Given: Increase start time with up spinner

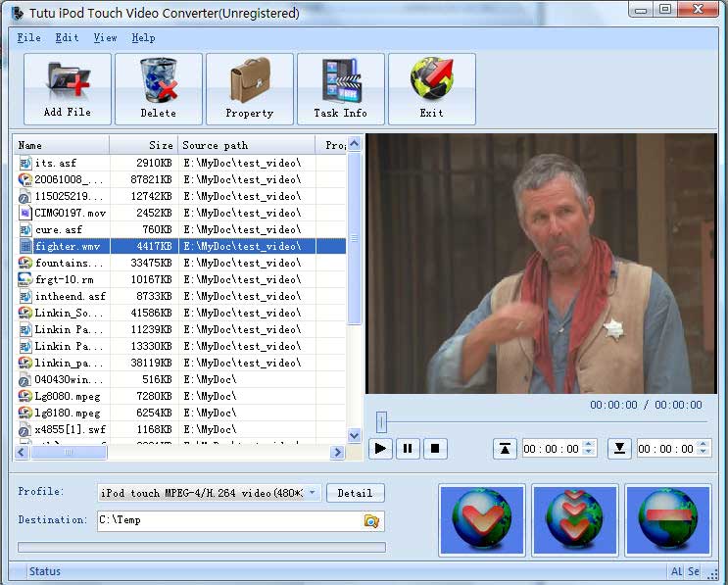Looking at the screenshot, I should pos(589,444).
